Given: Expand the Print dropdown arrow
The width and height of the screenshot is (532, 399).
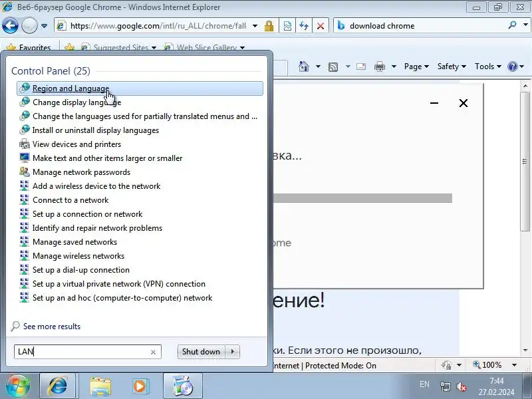Looking at the screenshot, I should 394,66.
